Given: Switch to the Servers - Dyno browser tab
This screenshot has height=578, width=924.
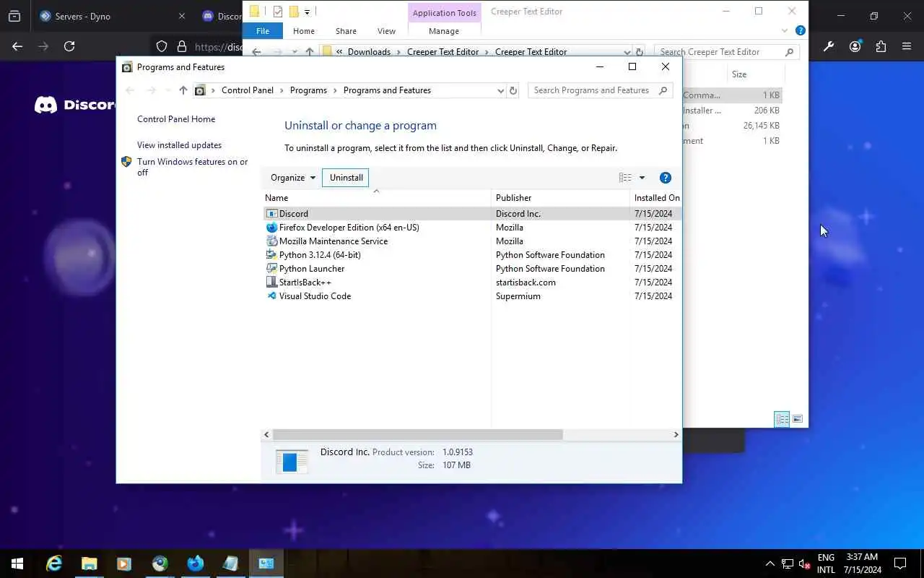Looking at the screenshot, I should (113, 16).
